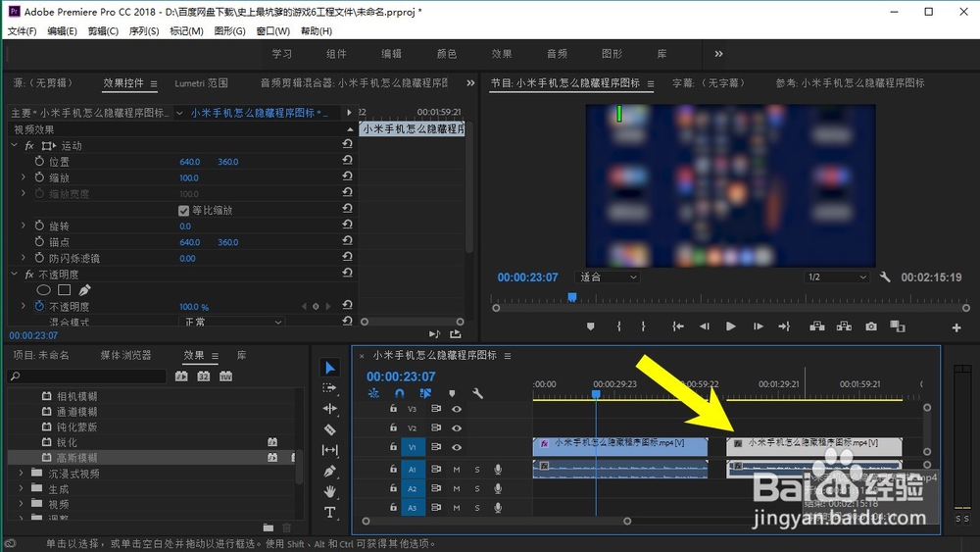Open the 文件(F) menu
Image resolution: width=980 pixels, height=552 pixels.
22,30
